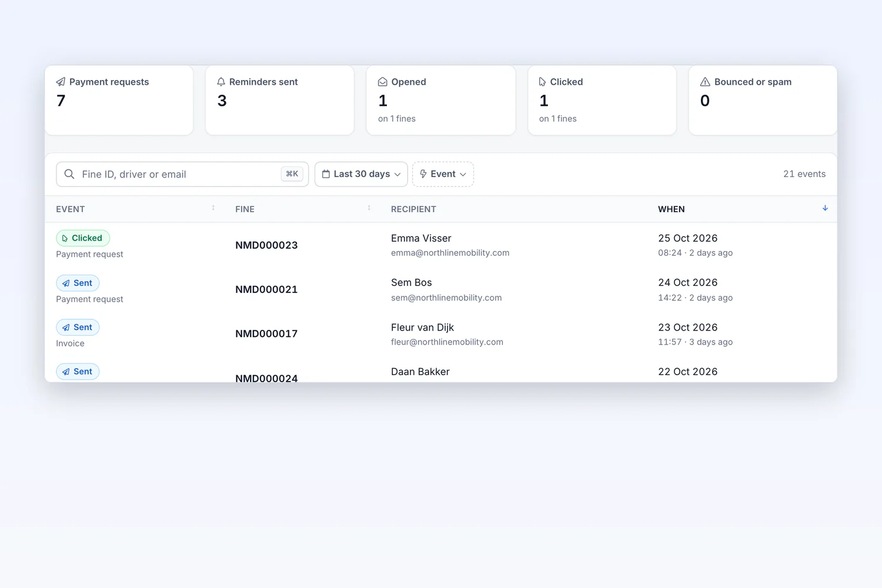Select the Opened stat card
This screenshot has width=882, height=588.
(x=441, y=101)
